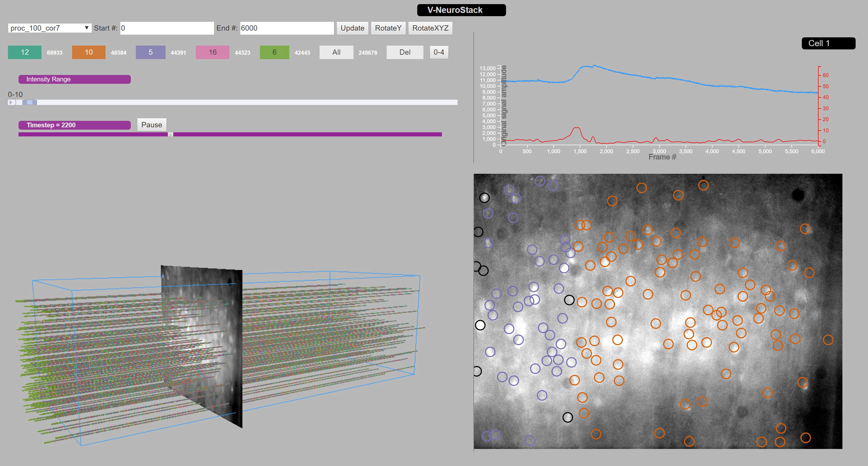Select the pink cluster 16 swatch
The height and width of the screenshot is (466, 868).
tap(212, 52)
